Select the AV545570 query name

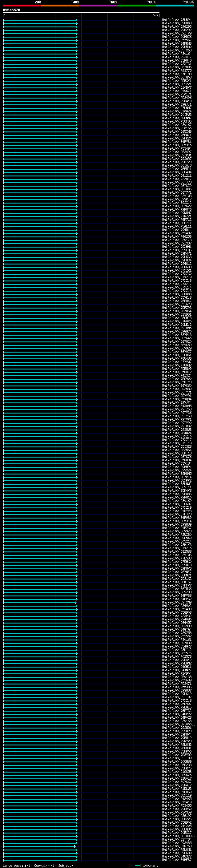11,10
